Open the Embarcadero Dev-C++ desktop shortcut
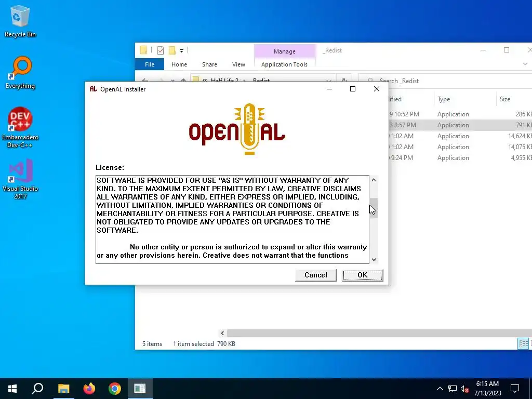The height and width of the screenshot is (399, 532). pos(20,128)
